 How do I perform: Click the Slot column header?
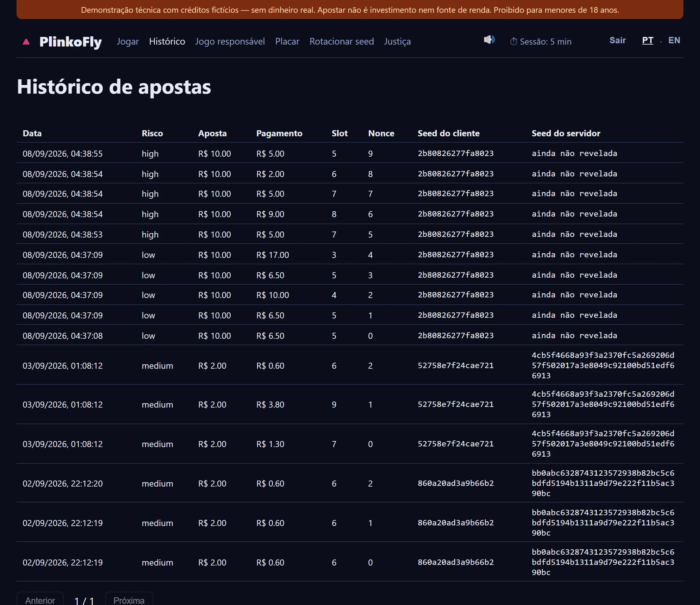[x=339, y=133]
